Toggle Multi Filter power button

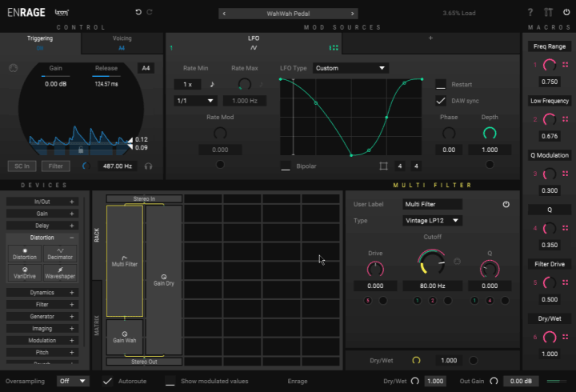click(x=506, y=205)
